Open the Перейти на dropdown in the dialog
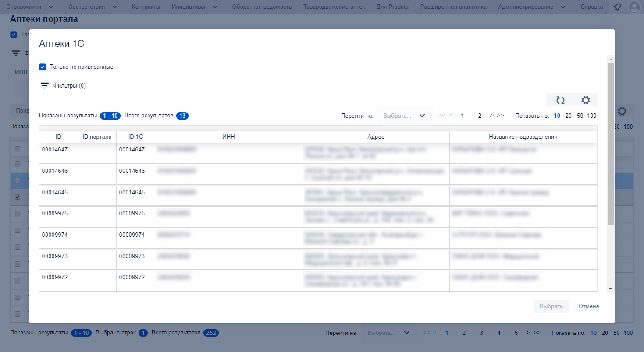 pos(405,116)
